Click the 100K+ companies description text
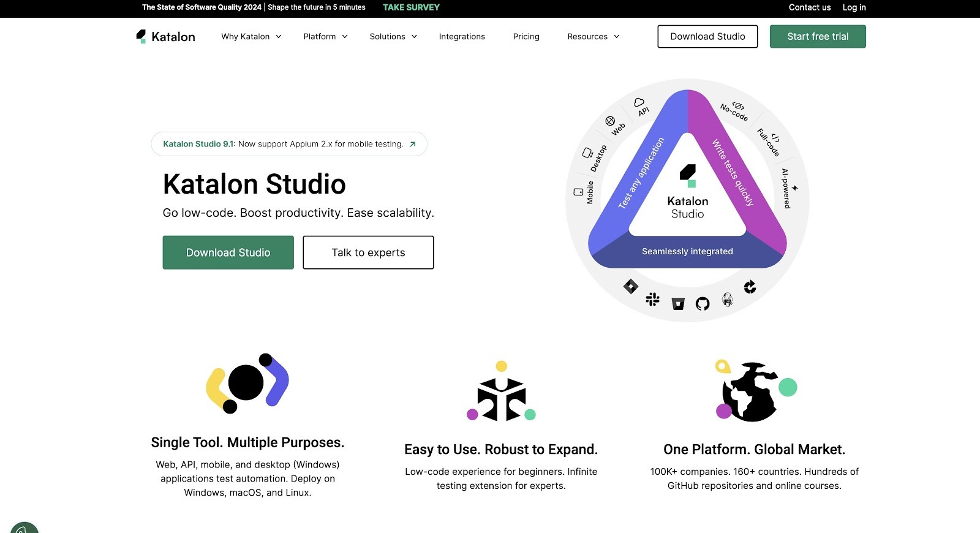Image resolution: width=980 pixels, height=533 pixels. point(755,478)
